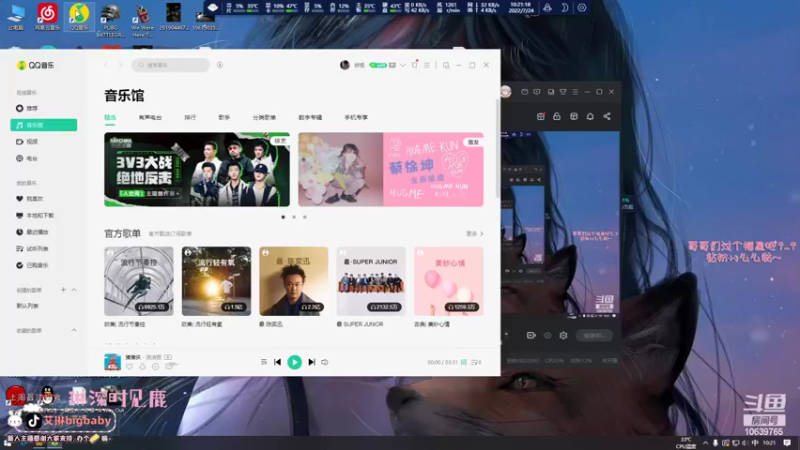Like the current song with heart icon
This screenshot has width=800, height=450.
pyautogui.click(x=129, y=366)
